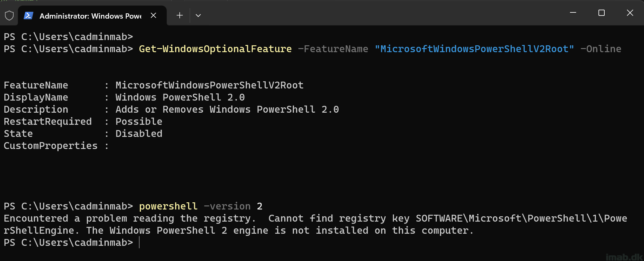Click the "Encountered a problem reading" error line
The width and height of the screenshot is (644, 261).
(130, 218)
